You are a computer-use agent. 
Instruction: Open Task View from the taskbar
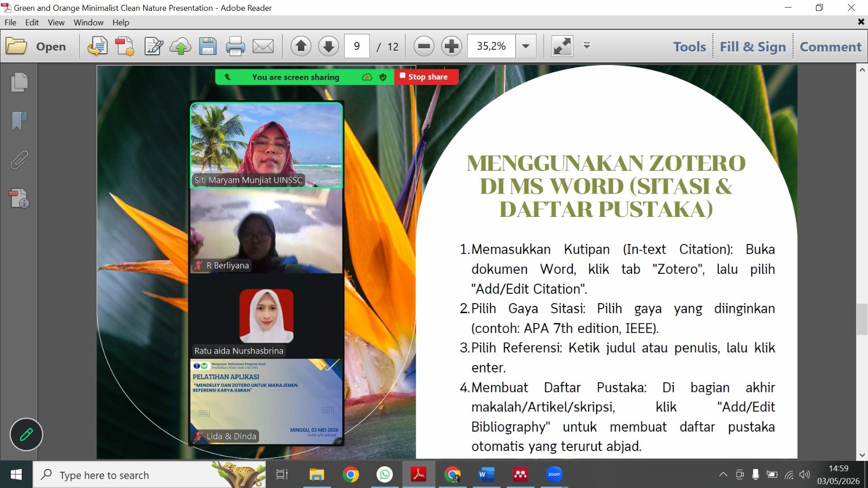[x=282, y=474]
